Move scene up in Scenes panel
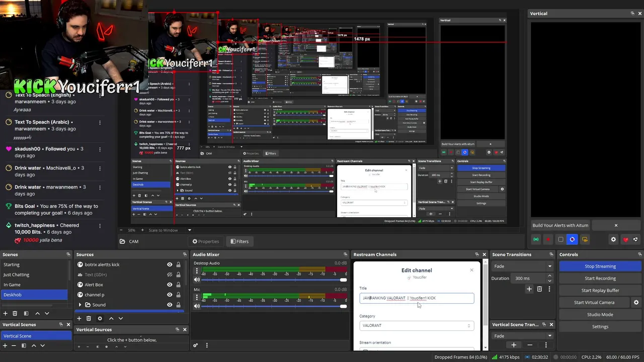The image size is (644, 362). tap(37, 313)
